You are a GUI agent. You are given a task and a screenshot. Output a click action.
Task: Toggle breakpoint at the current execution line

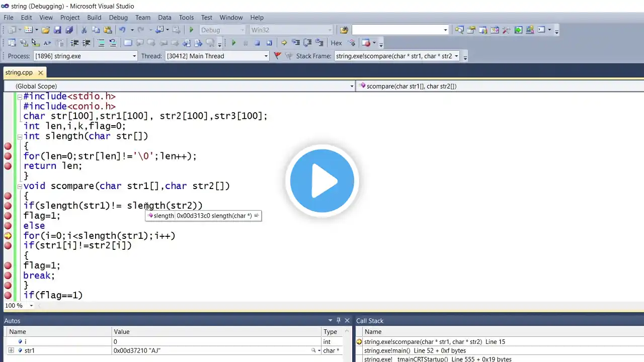[x=8, y=236]
